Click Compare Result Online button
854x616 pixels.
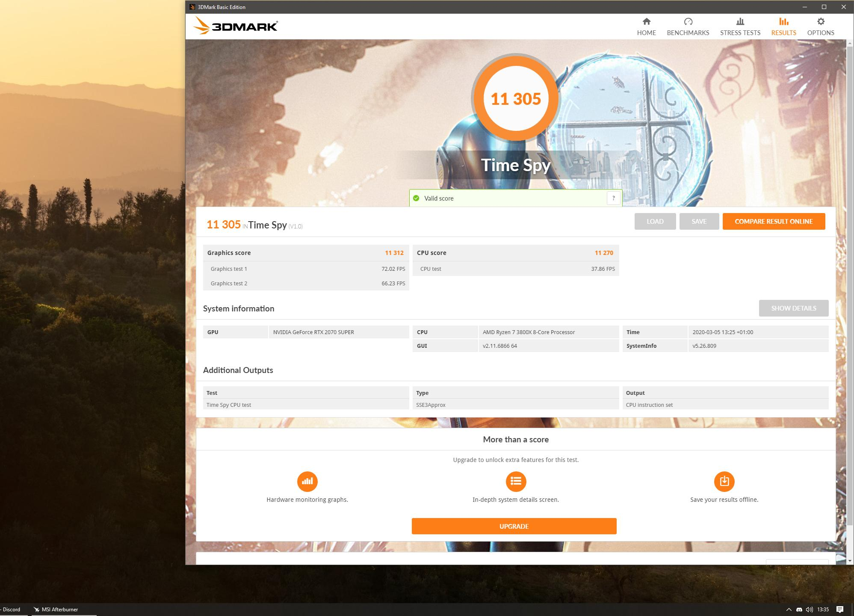click(773, 221)
